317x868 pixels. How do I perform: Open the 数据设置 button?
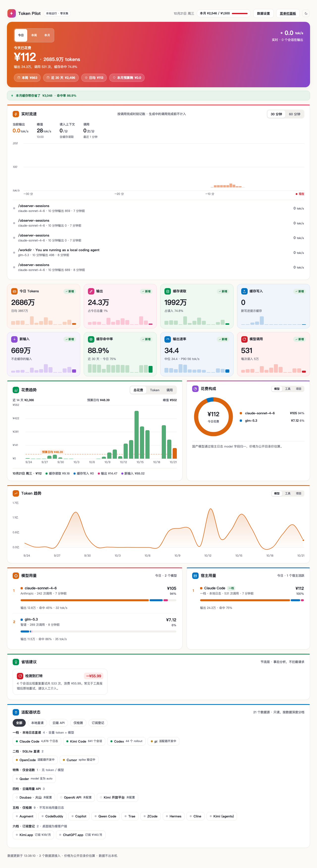264,13
